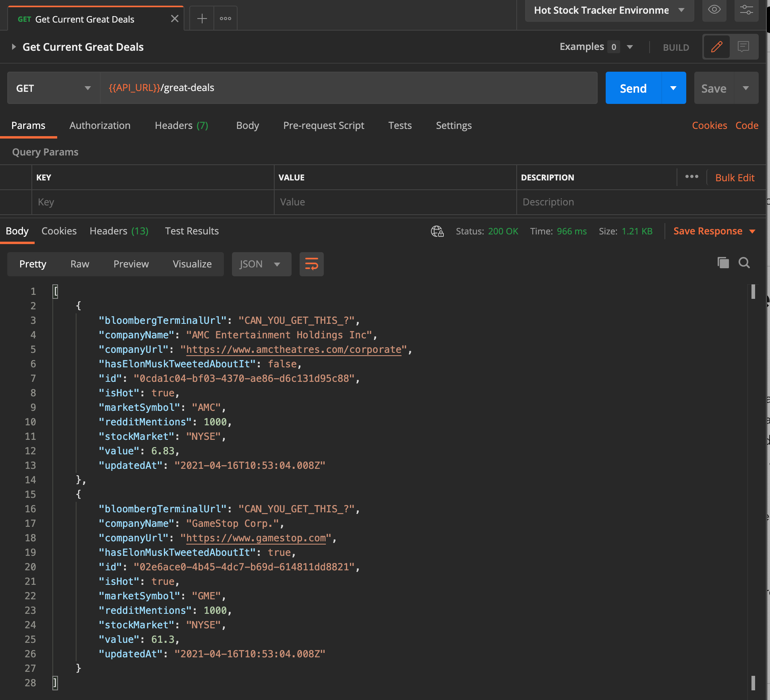Click the BUILD mode button
770x700 pixels.
(x=676, y=48)
